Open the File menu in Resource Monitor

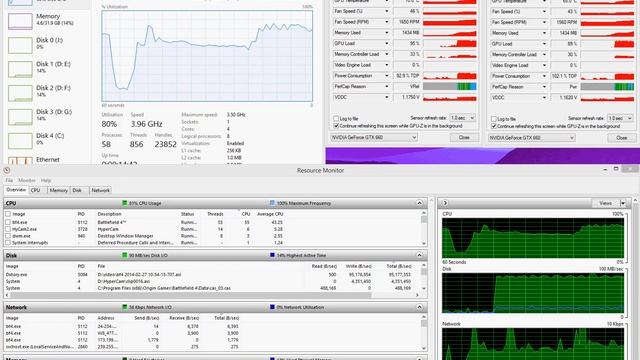[x=9, y=180]
